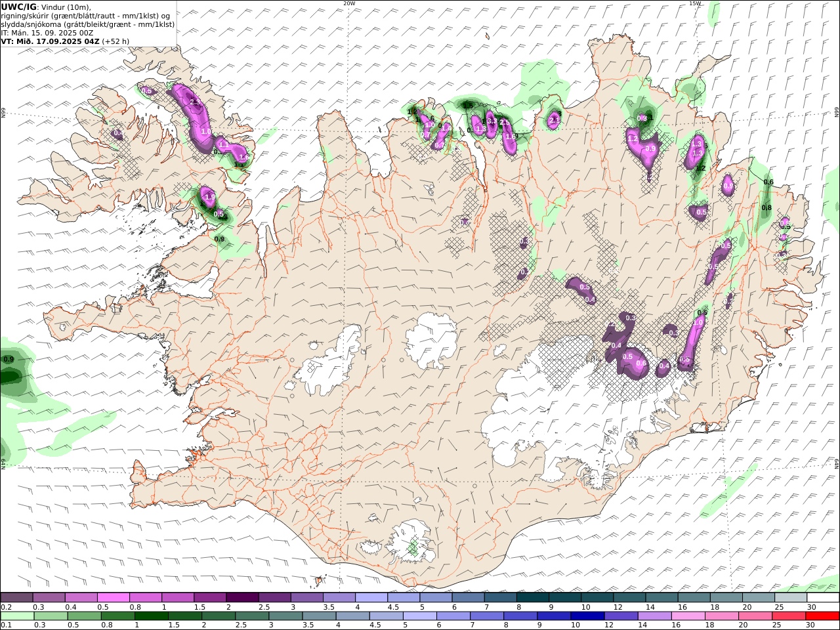Select the 9 swatch in lower legend row
Viewport: 840px width, 630px height.
pos(554,616)
